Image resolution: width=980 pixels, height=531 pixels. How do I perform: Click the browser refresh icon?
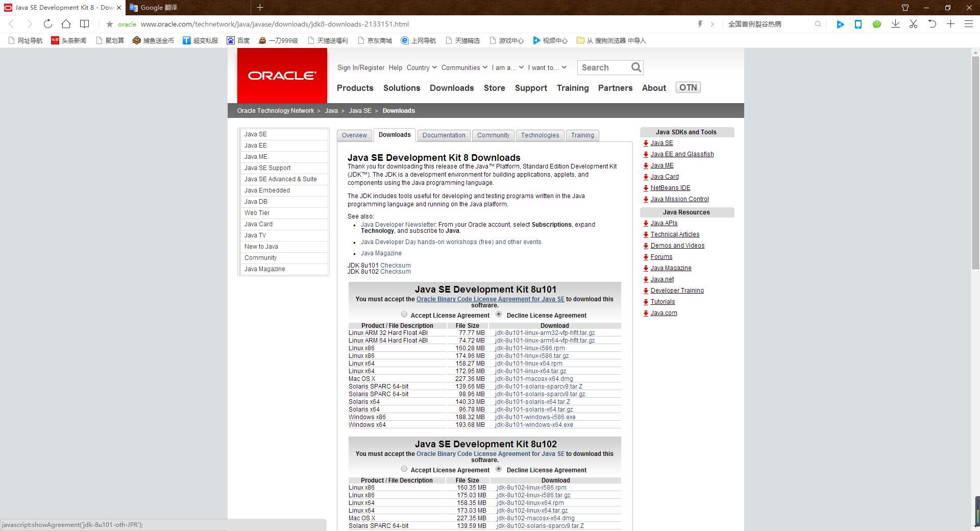point(47,24)
